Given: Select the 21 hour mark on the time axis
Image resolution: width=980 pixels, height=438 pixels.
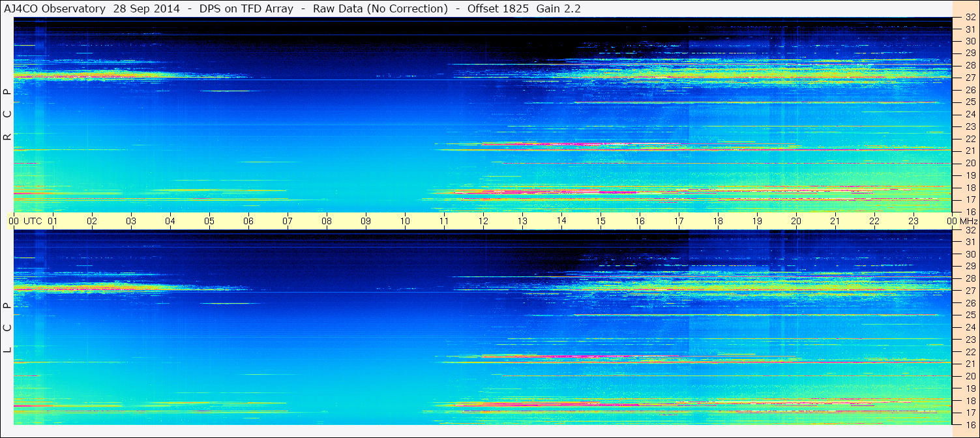Looking at the screenshot, I should point(835,221).
